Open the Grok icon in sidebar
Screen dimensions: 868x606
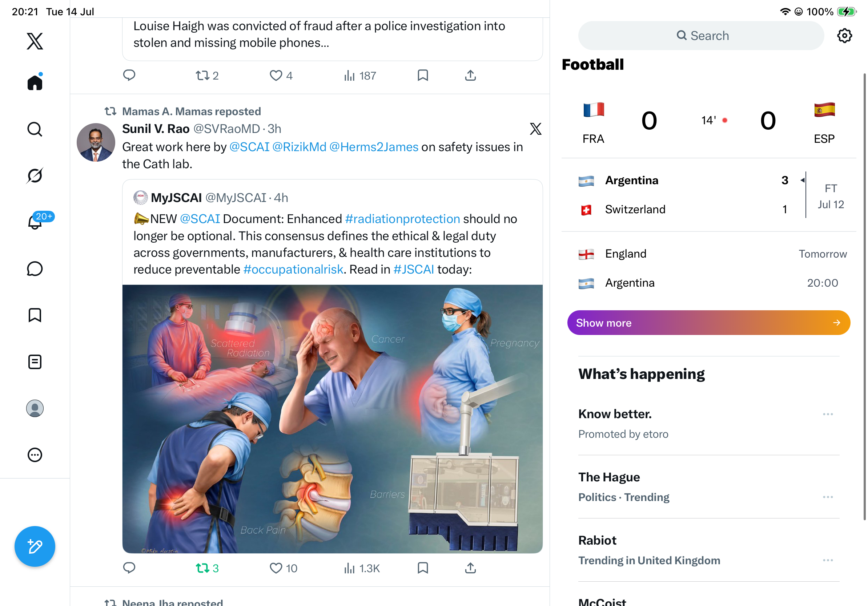[x=35, y=176]
